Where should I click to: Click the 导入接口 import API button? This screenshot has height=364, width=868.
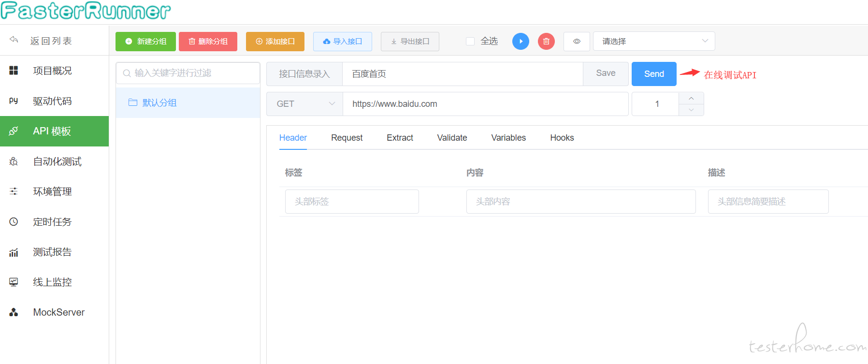coord(342,41)
